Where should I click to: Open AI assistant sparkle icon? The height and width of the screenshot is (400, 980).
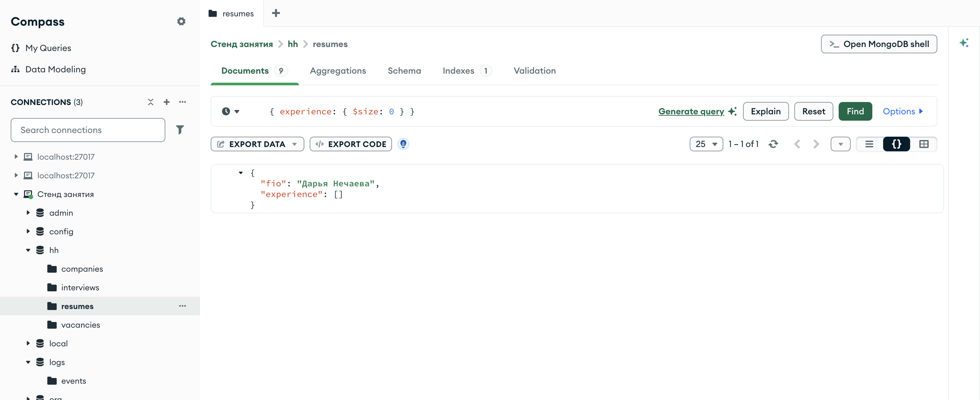[x=964, y=43]
